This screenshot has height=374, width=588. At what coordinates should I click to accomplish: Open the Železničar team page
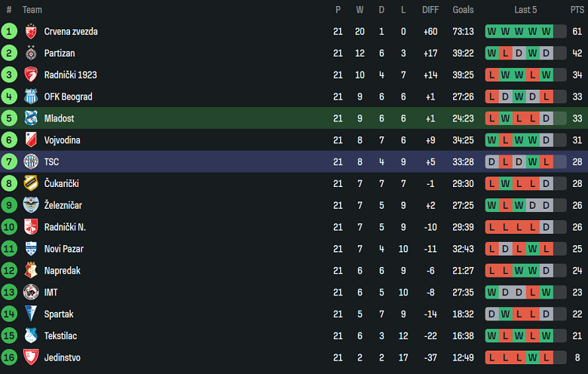tap(65, 206)
